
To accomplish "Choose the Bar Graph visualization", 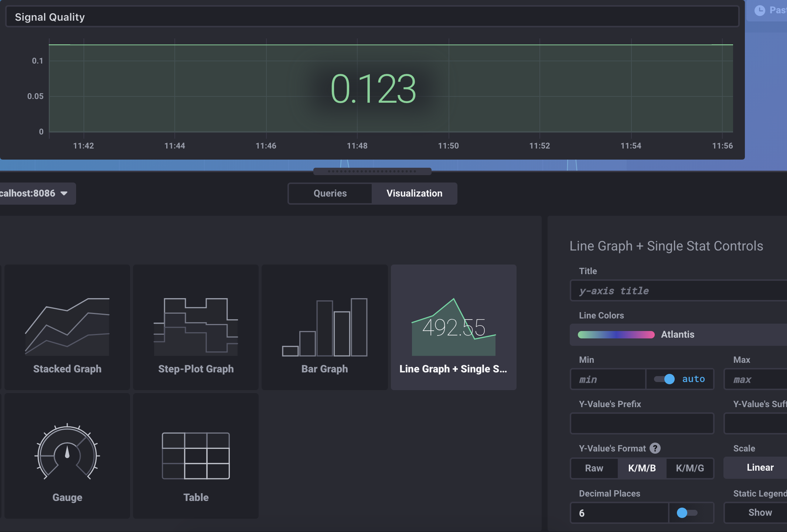I will point(324,327).
